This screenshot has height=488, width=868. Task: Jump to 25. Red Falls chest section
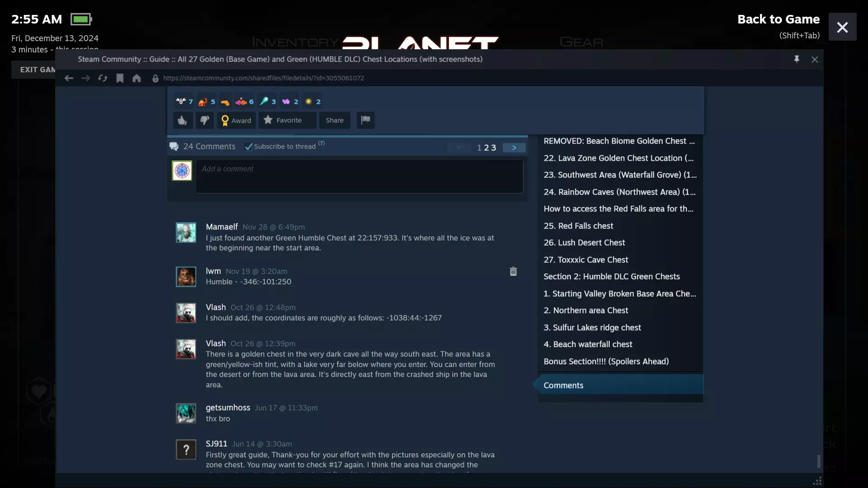tap(578, 225)
